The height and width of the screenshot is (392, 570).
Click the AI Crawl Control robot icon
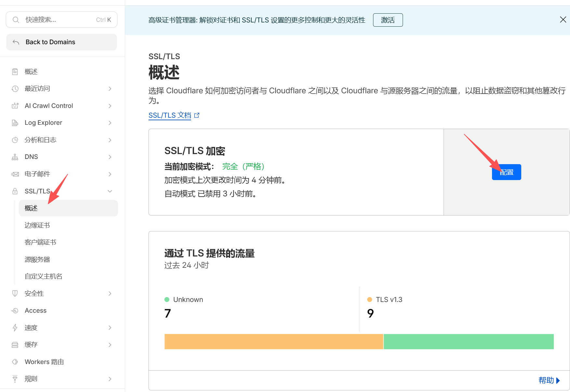click(15, 106)
